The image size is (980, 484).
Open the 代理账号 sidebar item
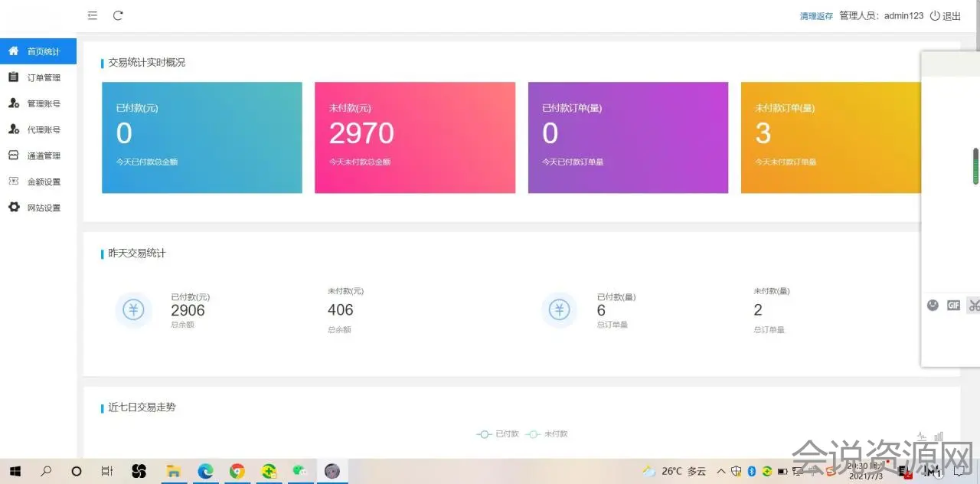click(43, 129)
